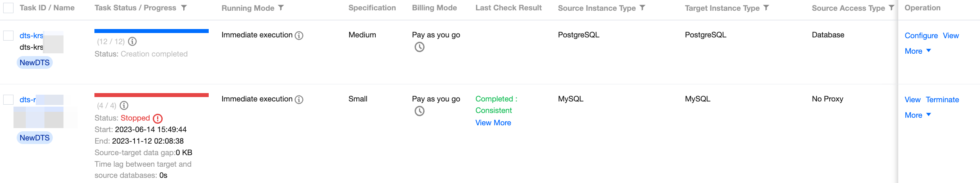
Task: Click Configure for the PostgreSQL task
Action: pos(921,36)
